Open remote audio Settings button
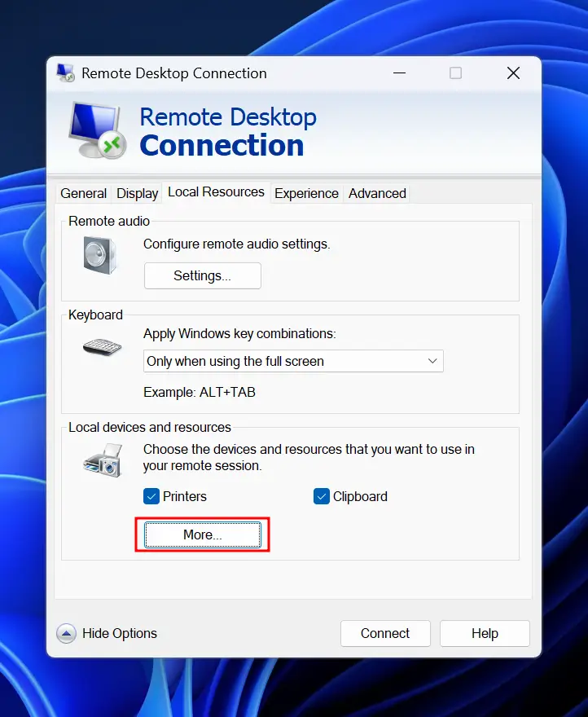Screen dimensions: 588x717 203,275
